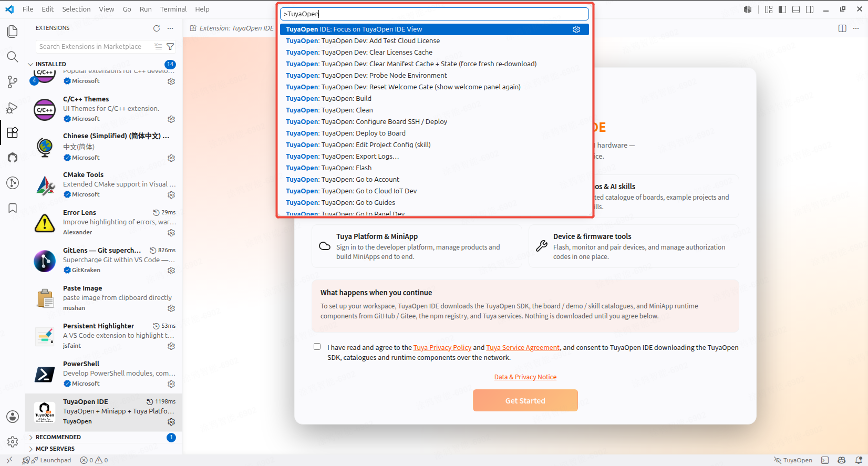Click the Manage gear in activity bar
The height and width of the screenshot is (466, 868).
(x=13, y=442)
